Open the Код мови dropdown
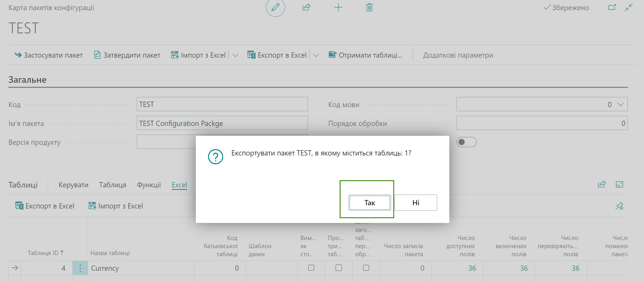This screenshot has height=282, width=644. [620, 104]
